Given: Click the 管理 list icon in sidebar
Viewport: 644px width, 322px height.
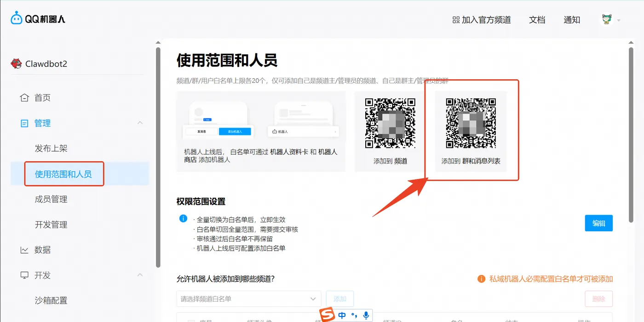Looking at the screenshot, I should (24, 123).
